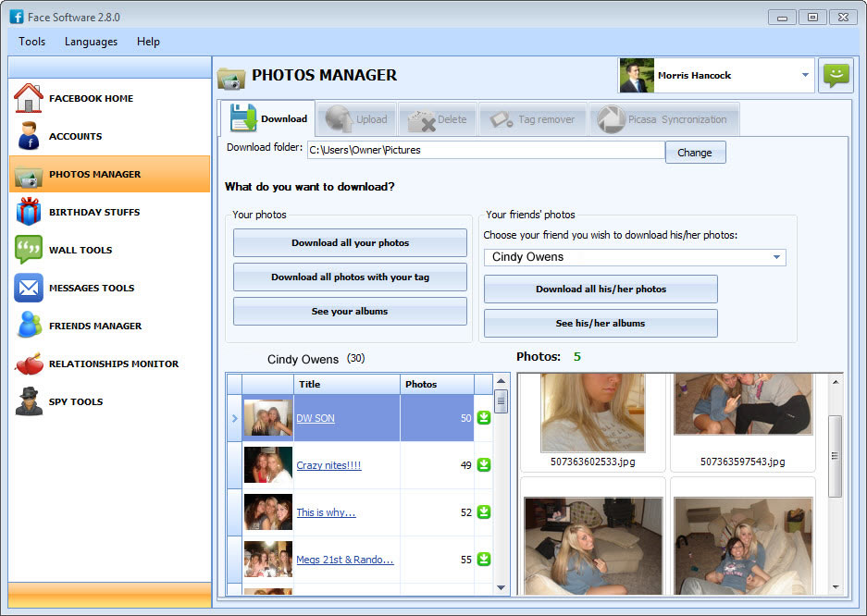
Task: Click the photos pane scrollbar thumb
Action: [835, 456]
